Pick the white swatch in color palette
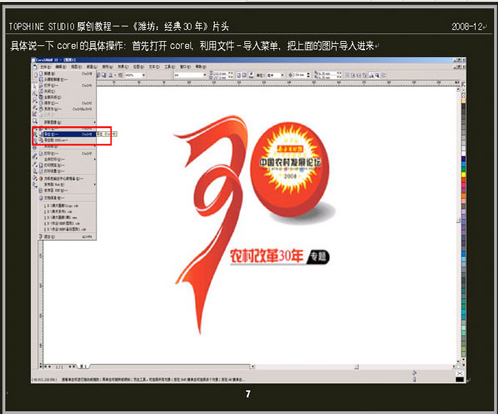 (x=463, y=154)
